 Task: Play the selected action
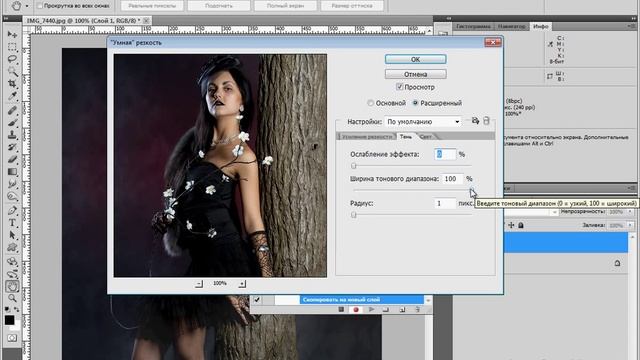[x=371, y=309]
